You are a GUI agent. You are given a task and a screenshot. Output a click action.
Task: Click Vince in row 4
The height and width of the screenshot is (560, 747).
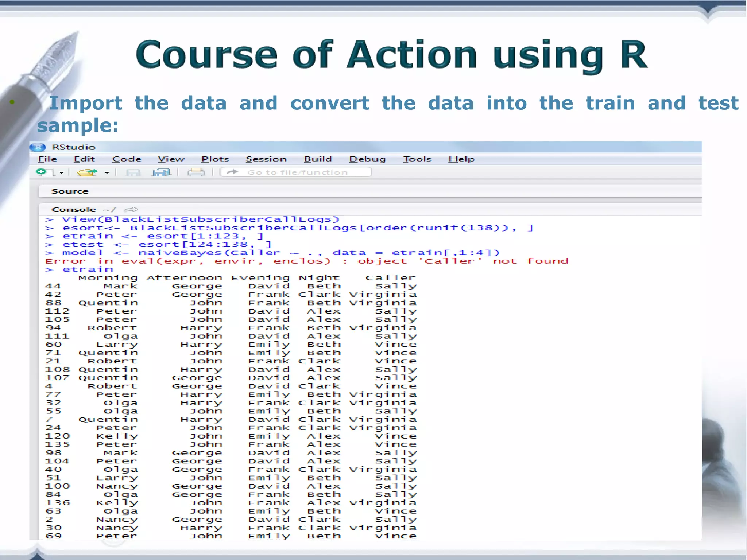[395, 386]
